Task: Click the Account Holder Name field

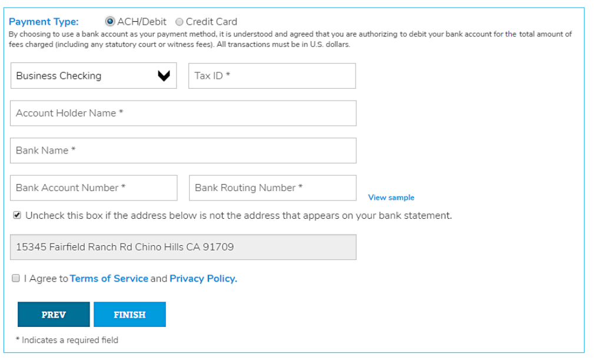Action: [x=183, y=113]
